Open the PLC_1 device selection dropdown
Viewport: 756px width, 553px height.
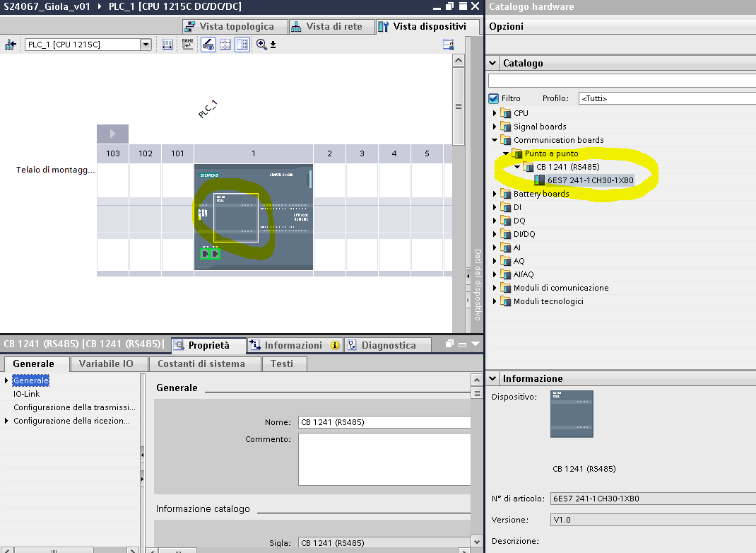[x=146, y=45]
